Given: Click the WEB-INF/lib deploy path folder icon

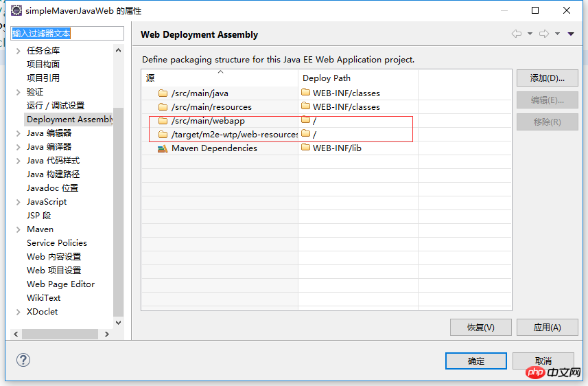Looking at the screenshot, I should (x=305, y=148).
